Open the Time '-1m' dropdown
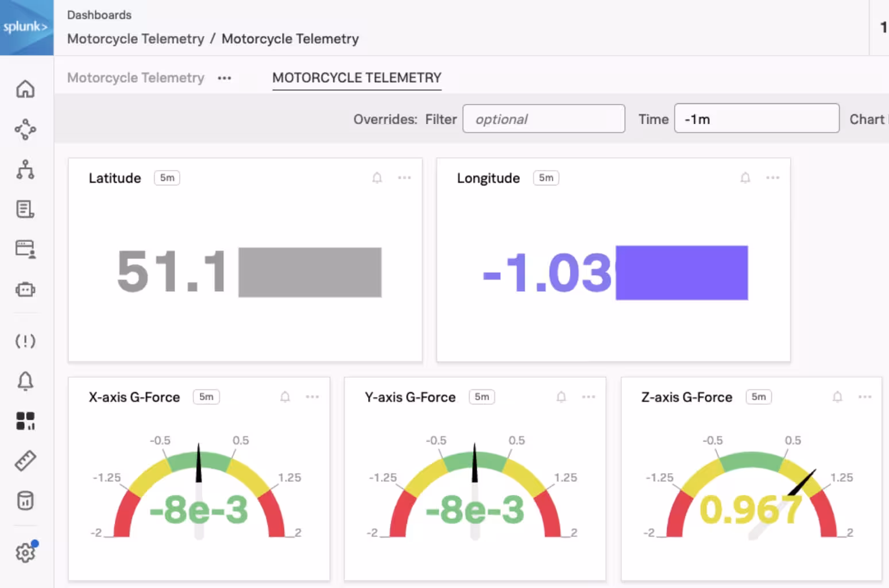The image size is (889, 588). click(756, 118)
